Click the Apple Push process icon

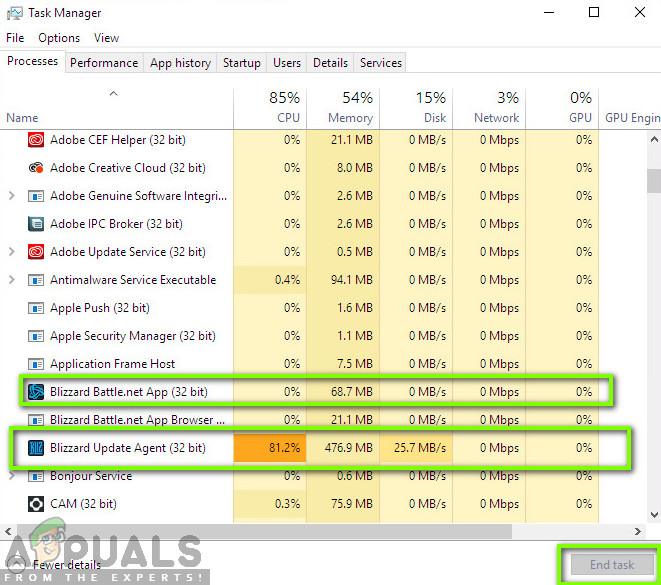[x=36, y=308]
